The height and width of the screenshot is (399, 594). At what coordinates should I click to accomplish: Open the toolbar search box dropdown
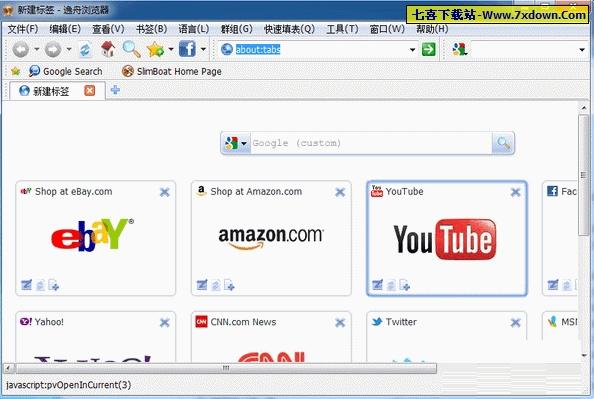(582, 50)
